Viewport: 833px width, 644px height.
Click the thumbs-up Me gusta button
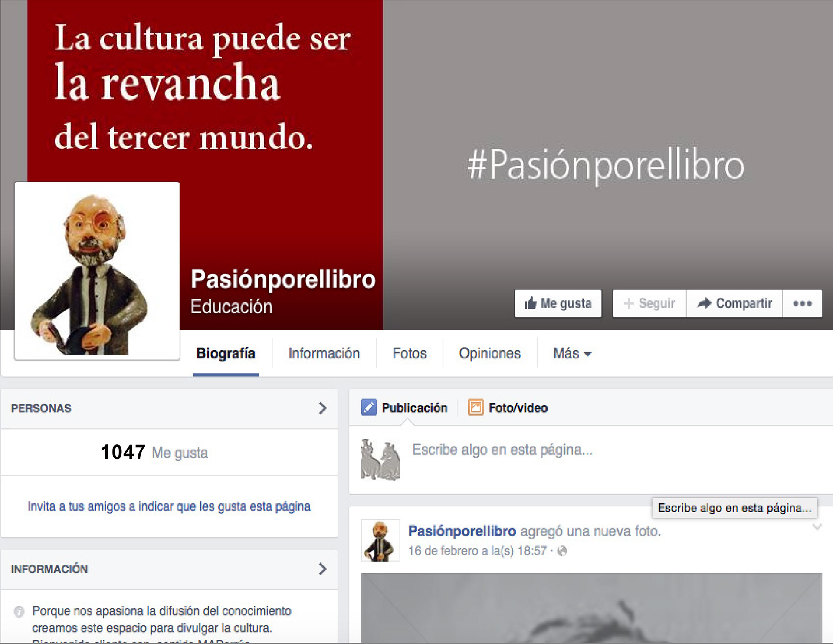click(x=558, y=303)
